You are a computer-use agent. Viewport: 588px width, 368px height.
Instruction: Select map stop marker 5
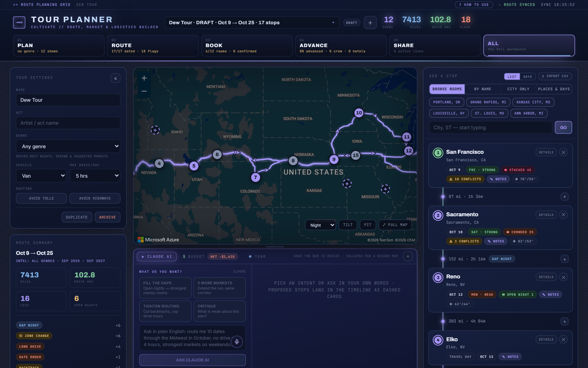194,166
